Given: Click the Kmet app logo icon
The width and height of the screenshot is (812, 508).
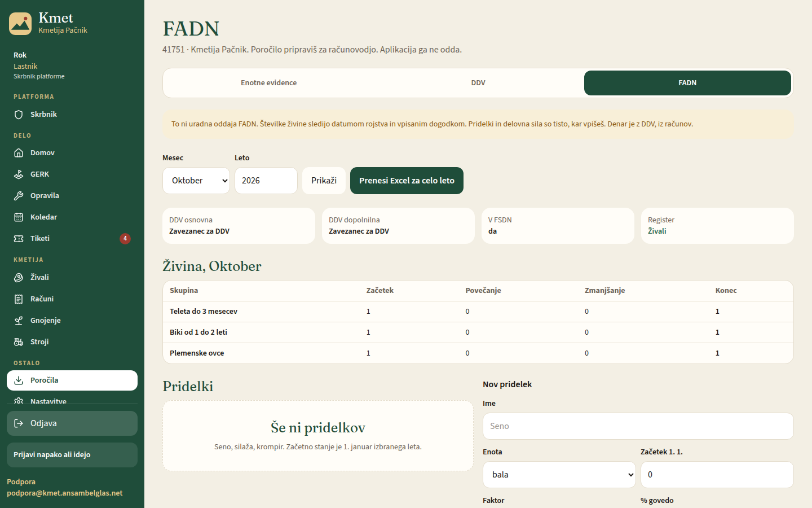Looking at the screenshot, I should coord(20,24).
